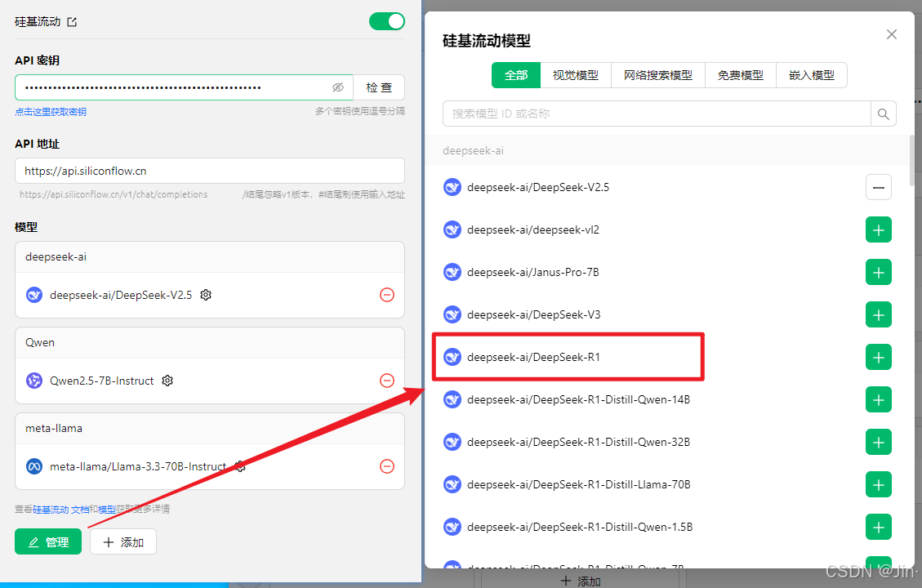Viewport: 922px width, 588px height.
Task: Add the DeepSeek-R1-Distill-Qwen-32B model
Action: point(879,442)
